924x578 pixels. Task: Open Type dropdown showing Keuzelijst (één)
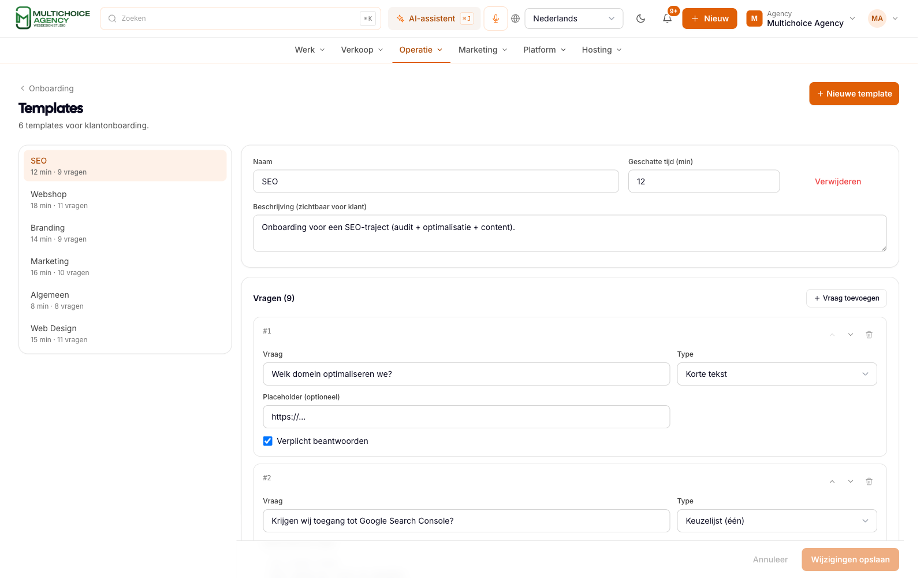click(x=777, y=521)
